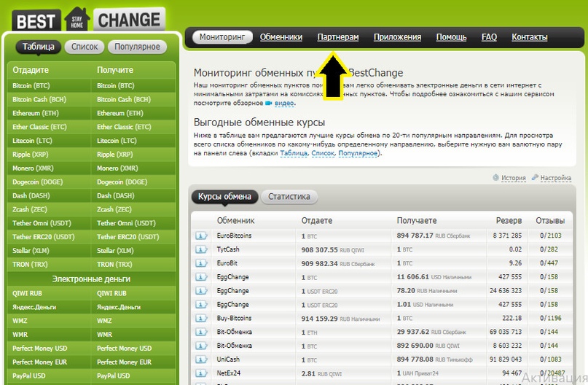Click the video camera icon
This screenshot has height=385, width=588.
(269, 103)
